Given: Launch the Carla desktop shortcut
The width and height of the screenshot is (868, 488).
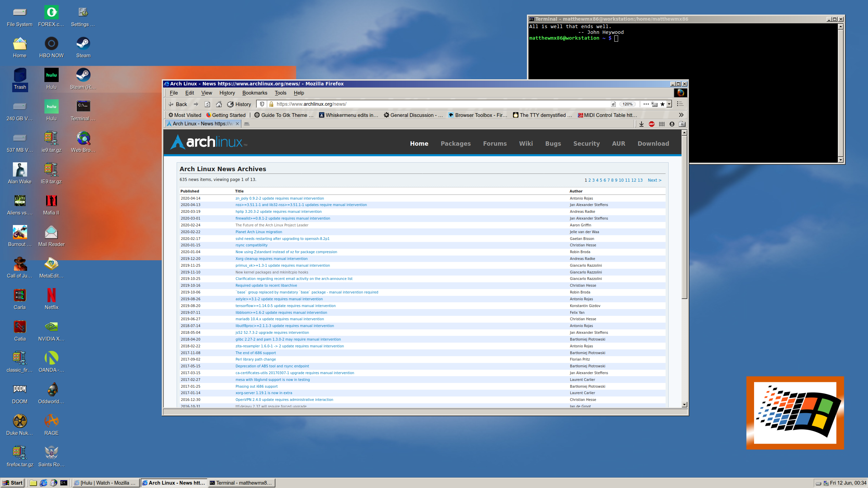Looking at the screenshot, I should (20, 299).
